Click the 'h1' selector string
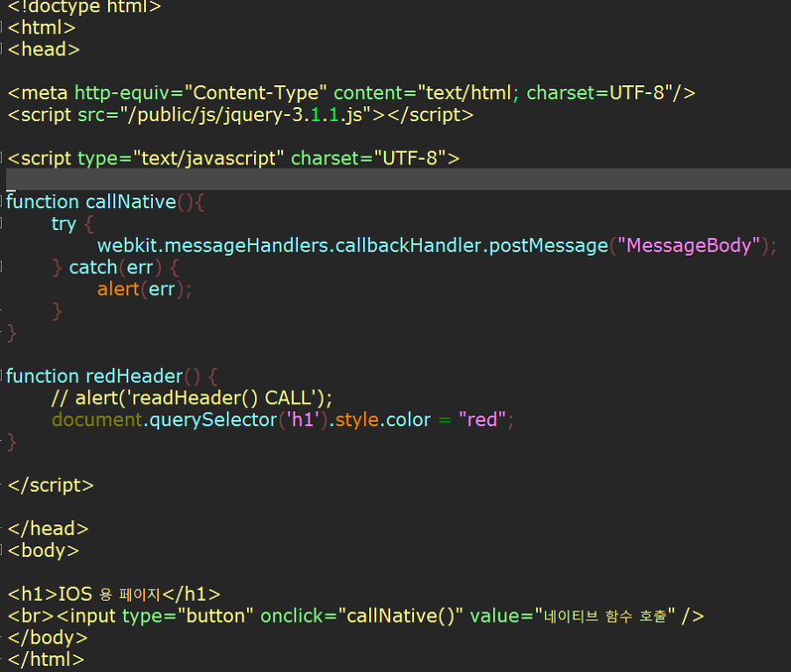Screen dimensions: 791x672 point(303,420)
